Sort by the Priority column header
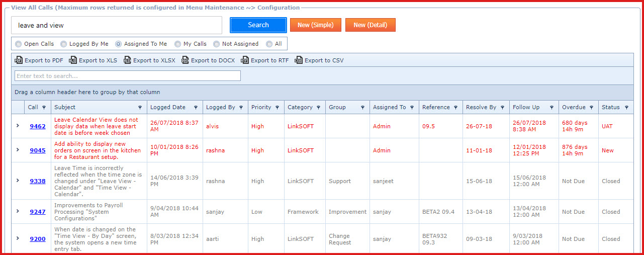 (266, 107)
